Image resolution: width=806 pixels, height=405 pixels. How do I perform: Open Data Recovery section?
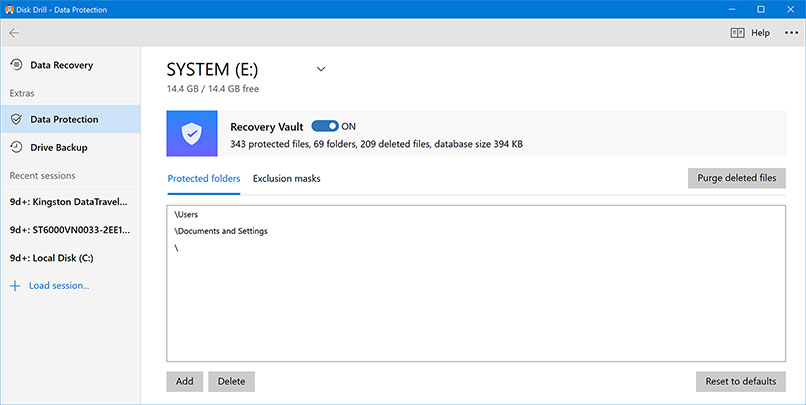[70, 65]
